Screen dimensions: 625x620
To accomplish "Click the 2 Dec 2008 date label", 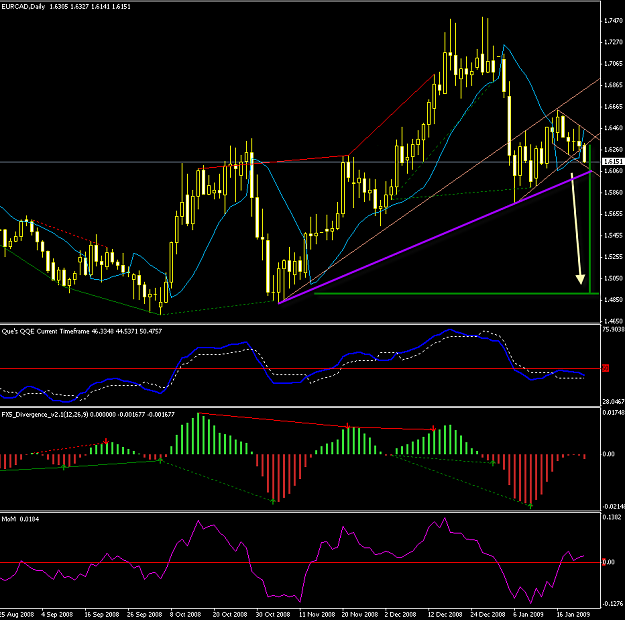I will 401,614.
